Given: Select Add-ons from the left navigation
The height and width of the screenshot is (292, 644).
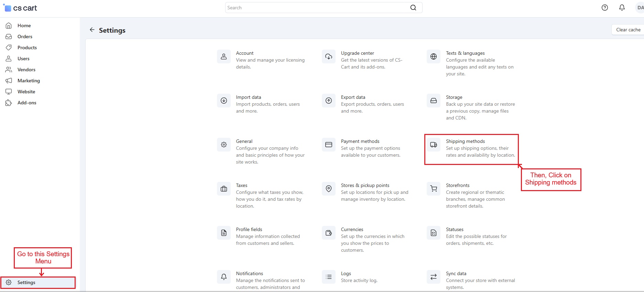Looking at the screenshot, I should click(27, 103).
